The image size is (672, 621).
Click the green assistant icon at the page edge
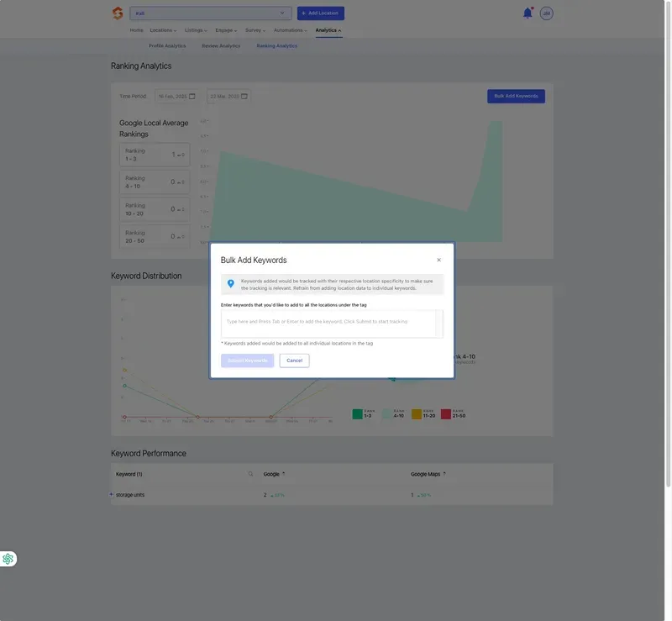click(x=8, y=559)
